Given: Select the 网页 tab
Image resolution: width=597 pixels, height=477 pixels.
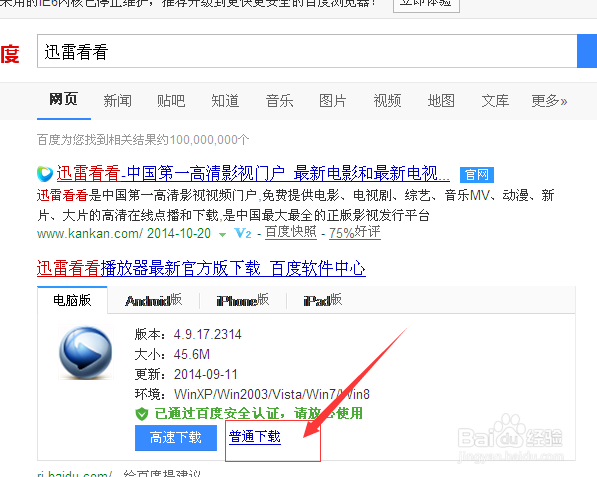Looking at the screenshot, I should pyautogui.click(x=64, y=100).
